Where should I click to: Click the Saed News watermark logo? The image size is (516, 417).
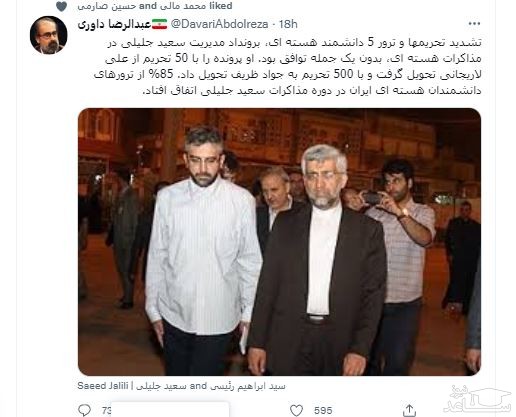pyautogui.click(x=477, y=399)
